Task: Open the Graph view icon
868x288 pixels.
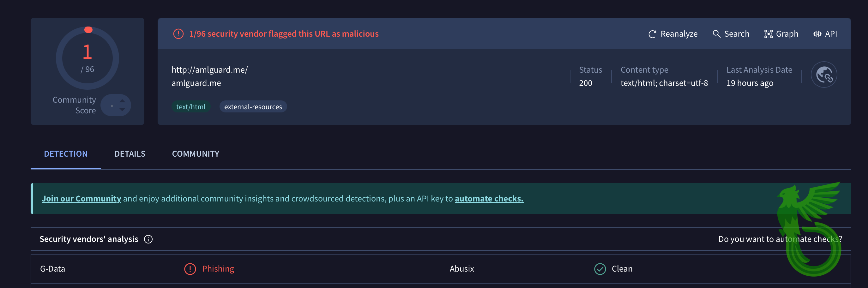Action: tap(768, 34)
